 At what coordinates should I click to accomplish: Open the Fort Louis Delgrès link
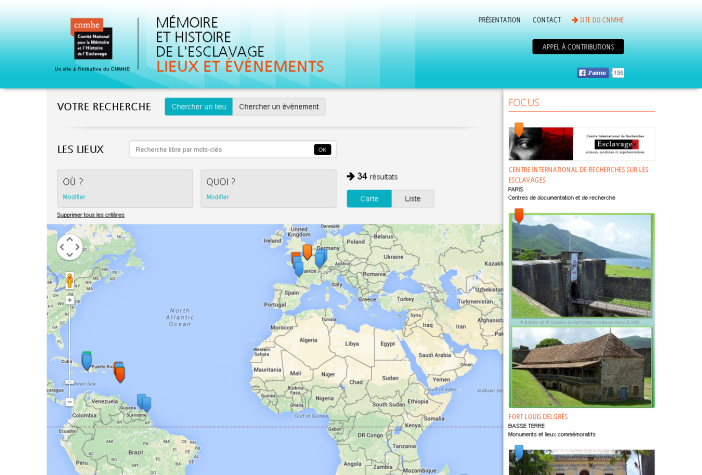pos(538,417)
